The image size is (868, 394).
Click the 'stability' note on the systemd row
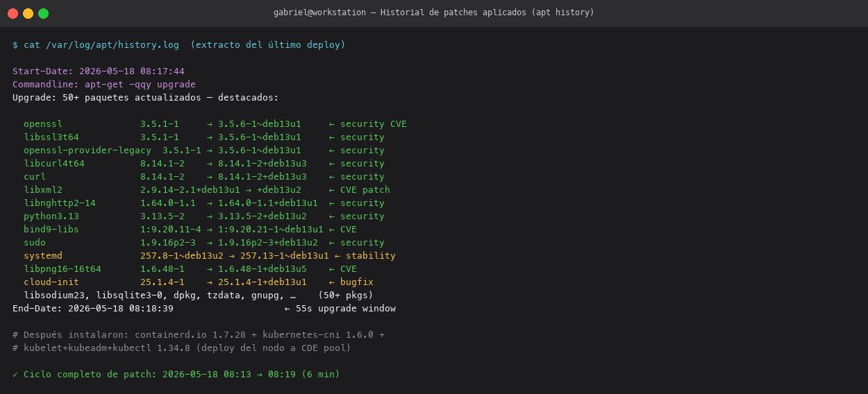click(x=371, y=256)
